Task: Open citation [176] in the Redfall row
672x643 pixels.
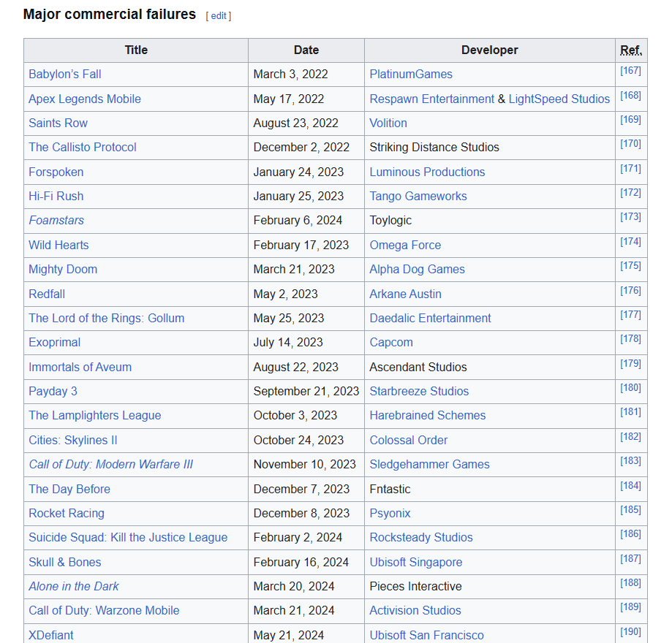Action: coord(630,290)
